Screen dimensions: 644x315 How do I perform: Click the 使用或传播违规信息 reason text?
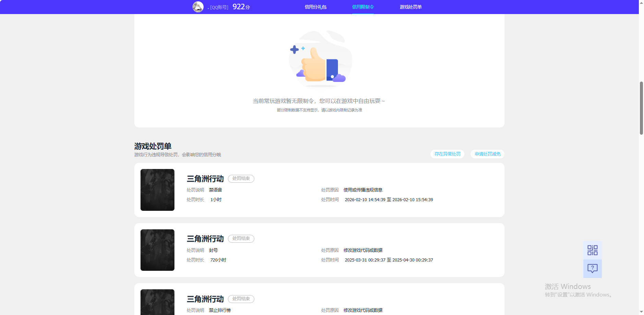pos(363,190)
